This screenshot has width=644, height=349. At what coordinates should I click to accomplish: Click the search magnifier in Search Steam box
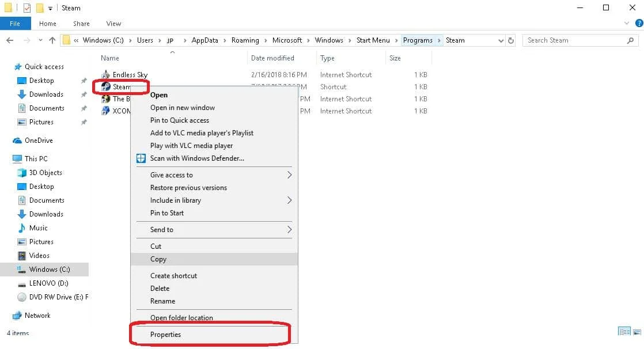point(631,40)
